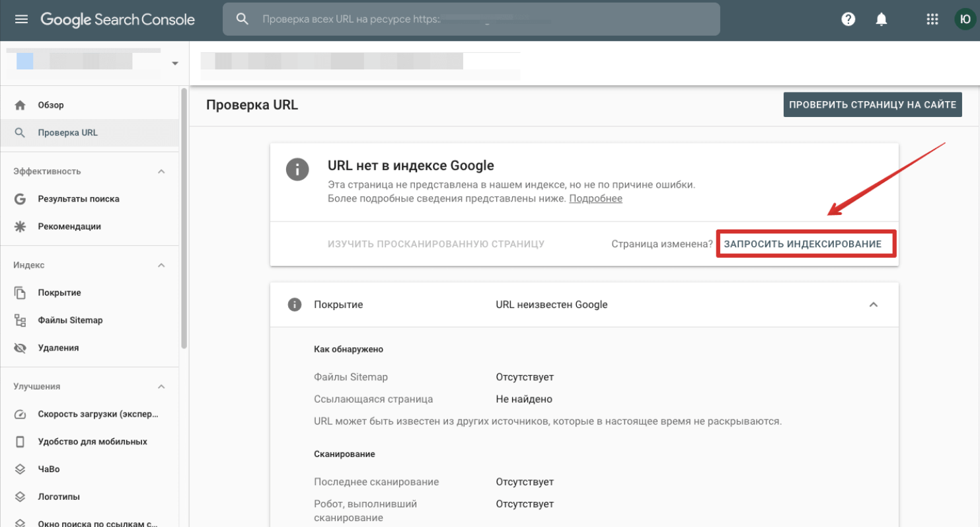Open the notifications bell
Screen dimensions: 980x527
[x=882, y=19]
